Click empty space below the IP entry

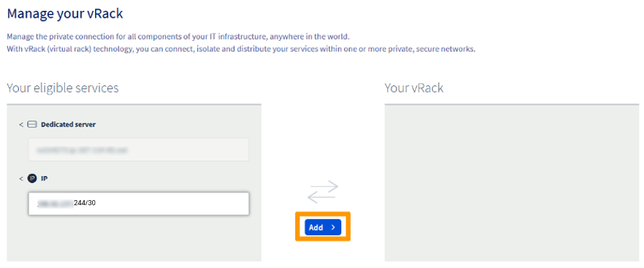coord(134,238)
